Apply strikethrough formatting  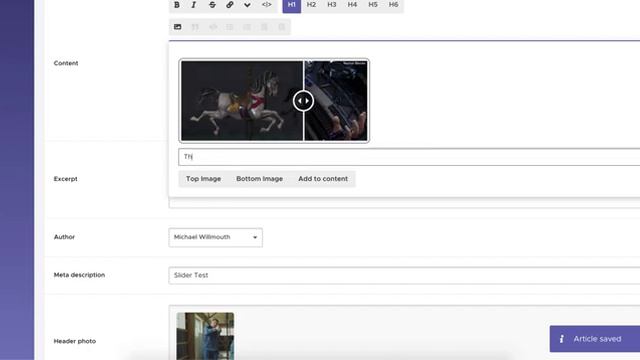pyautogui.click(x=212, y=5)
